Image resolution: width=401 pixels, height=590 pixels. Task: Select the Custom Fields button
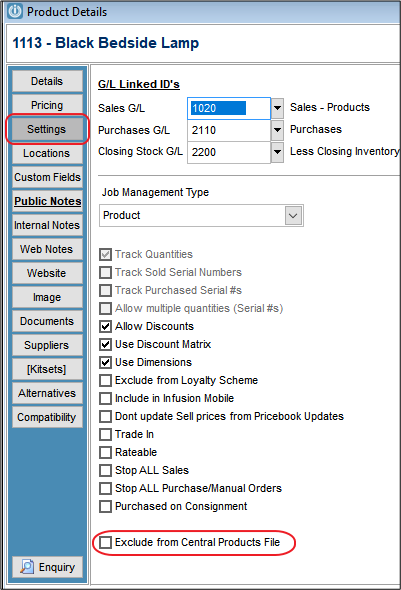tap(47, 177)
